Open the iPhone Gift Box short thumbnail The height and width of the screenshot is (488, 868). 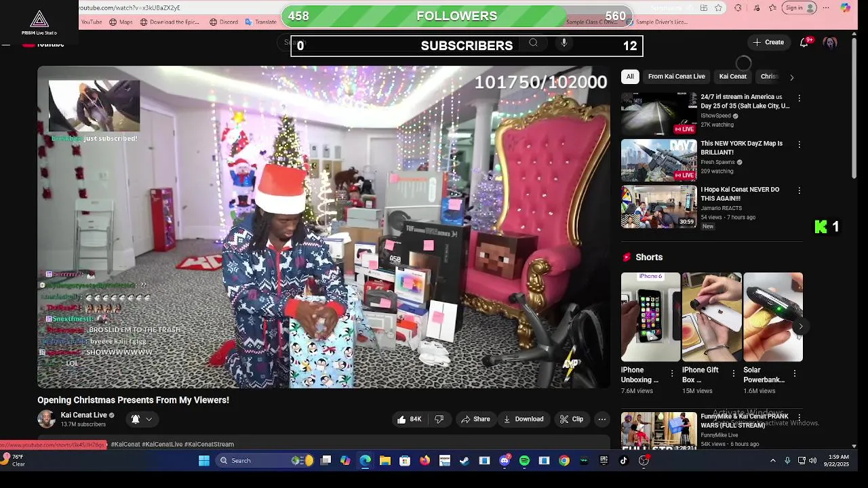click(711, 317)
